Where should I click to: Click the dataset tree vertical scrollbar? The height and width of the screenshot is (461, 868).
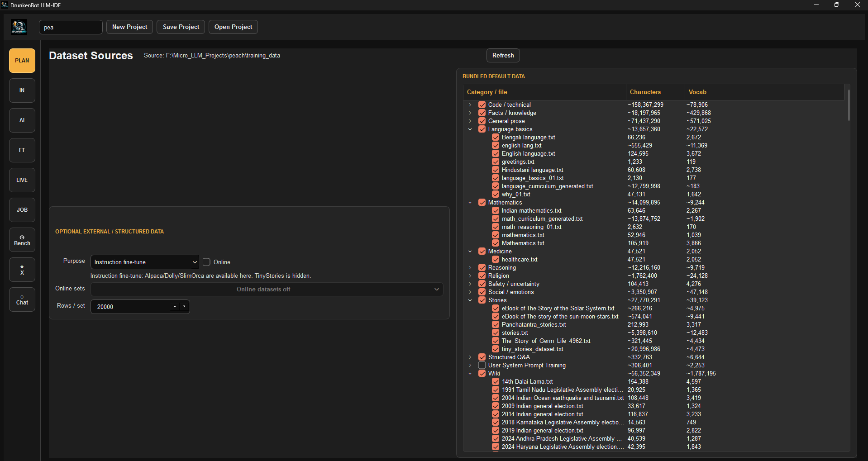click(849, 105)
